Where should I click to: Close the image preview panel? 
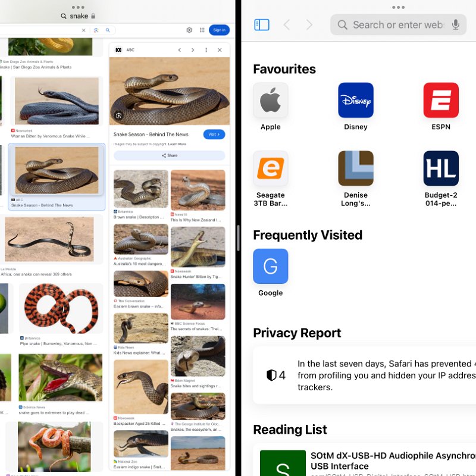coord(220,50)
